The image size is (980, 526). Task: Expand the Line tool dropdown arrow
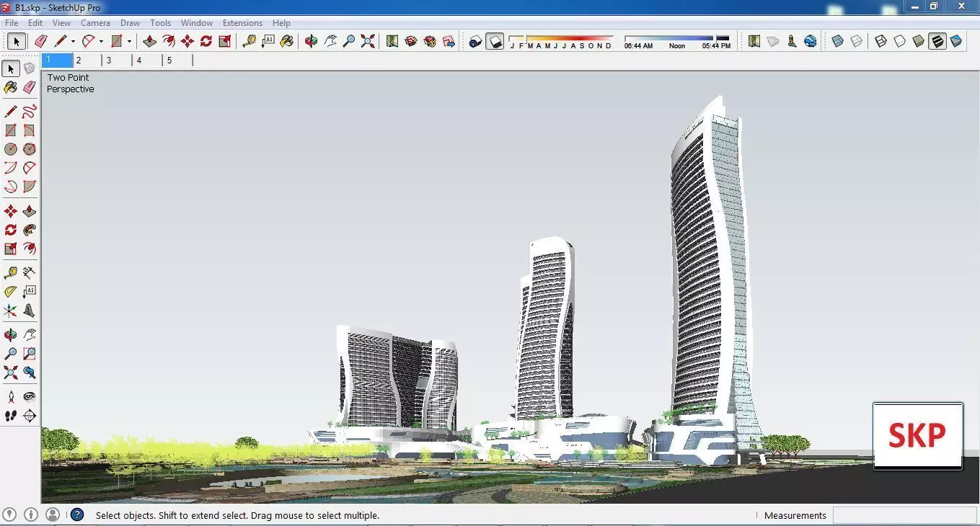pos(73,42)
